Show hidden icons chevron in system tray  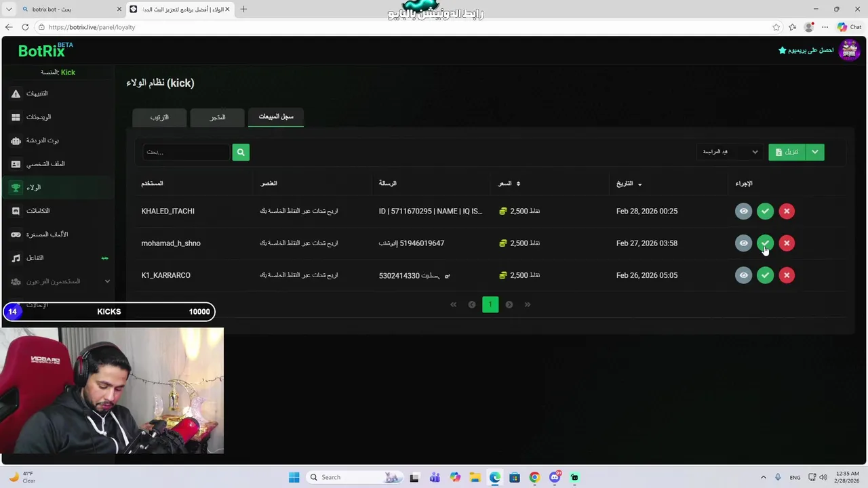click(763, 477)
